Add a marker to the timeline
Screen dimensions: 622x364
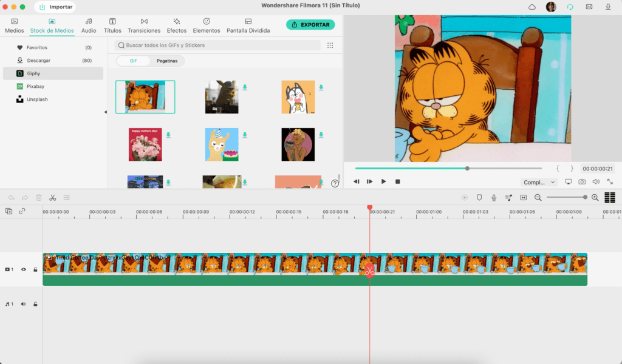479,198
